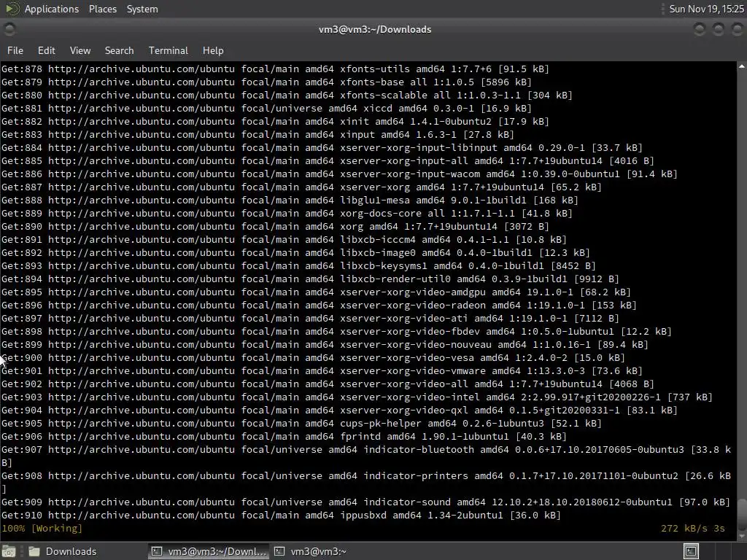Click the Get:902 xserver-xorg-video-all line

[x=328, y=384]
